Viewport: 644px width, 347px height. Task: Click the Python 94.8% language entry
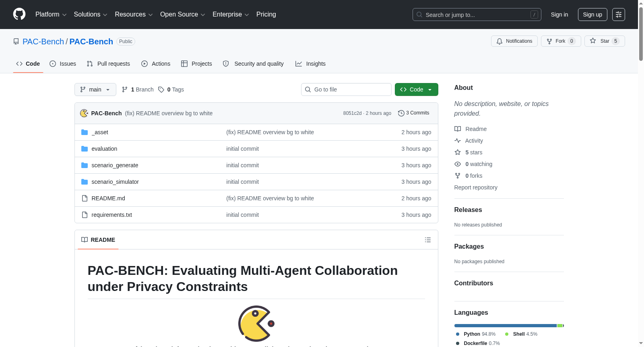(x=476, y=334)
